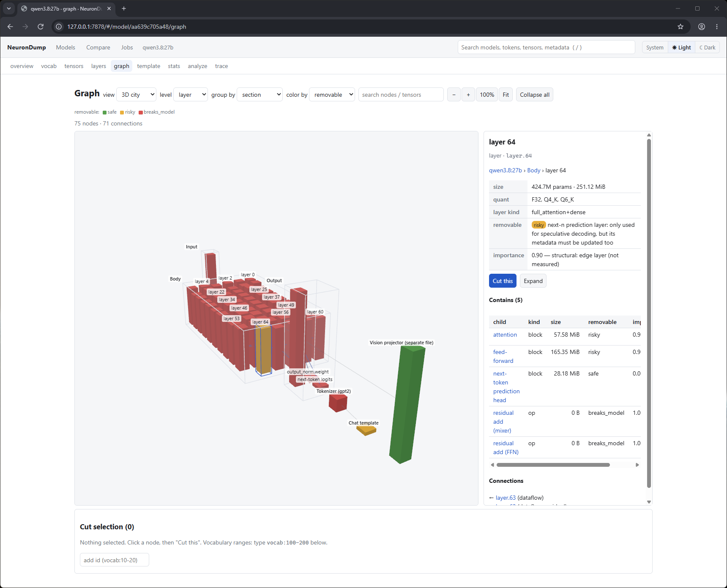The height and width of the screenshot is (588, 727).
Task: Open the group by section dropdown
Action: (260, 95)
